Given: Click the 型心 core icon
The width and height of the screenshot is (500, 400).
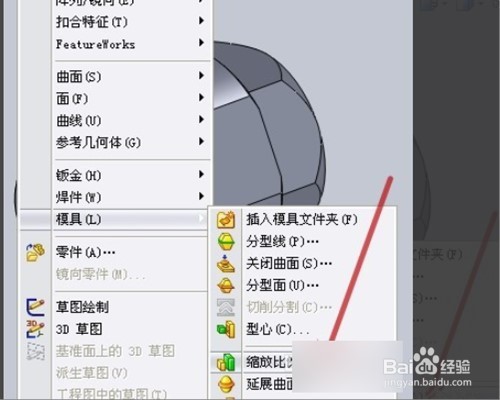Looking at the screenshot, I should point(226,329).
